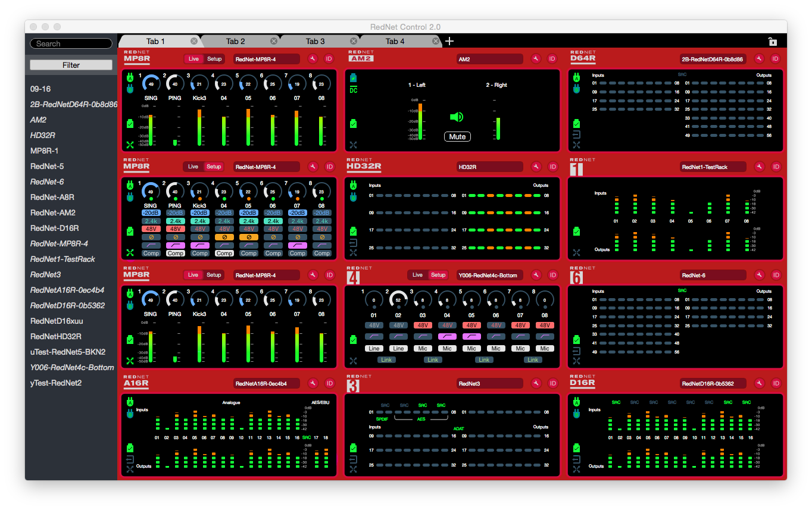Close Tab 2
The height and width of the screenshot is (510, 812).
point(274,41)
